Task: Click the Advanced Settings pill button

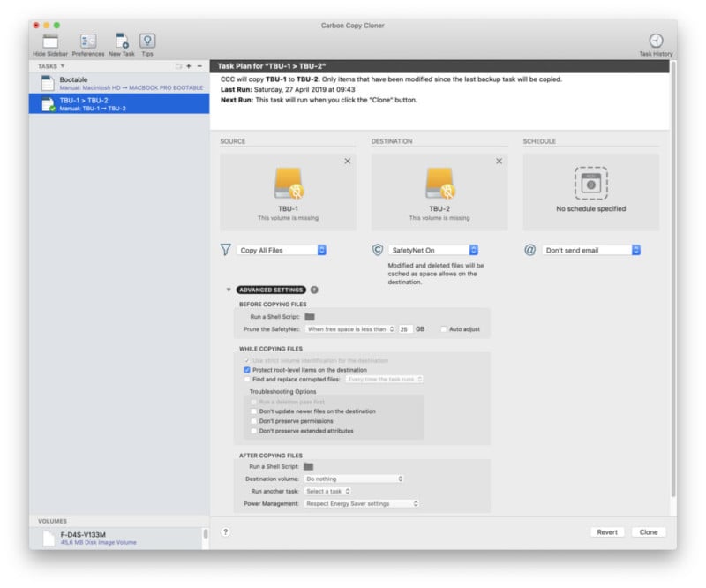Action: coord(271,290)
